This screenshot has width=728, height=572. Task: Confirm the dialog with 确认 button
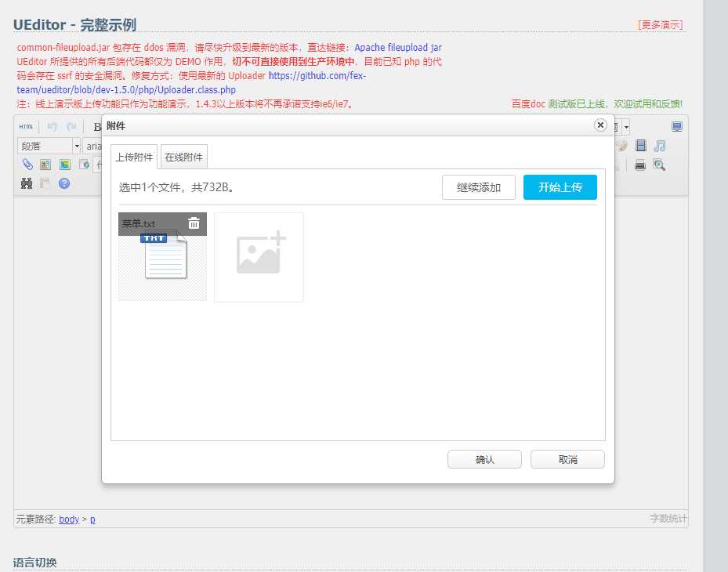pyautogui.click(x=485, y=459)
